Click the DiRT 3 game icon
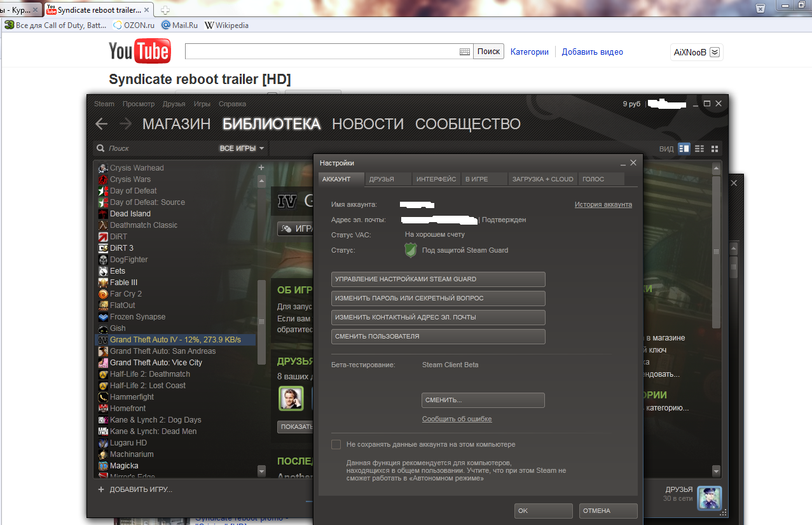The height and width of the screenshot is (525, 812). point(104,248)
